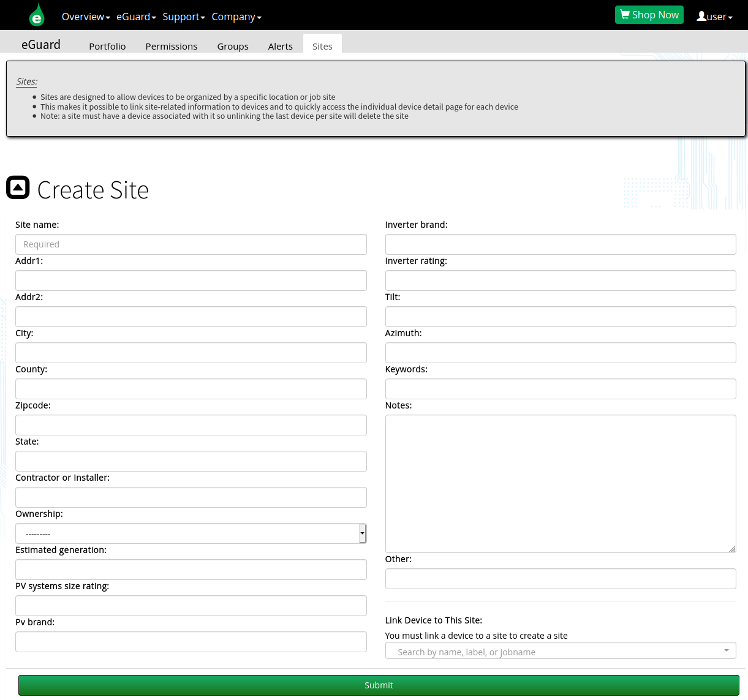Focus the Pv brand input field
The width and height of the screenshot is (748, 700).
click(191, 642)
